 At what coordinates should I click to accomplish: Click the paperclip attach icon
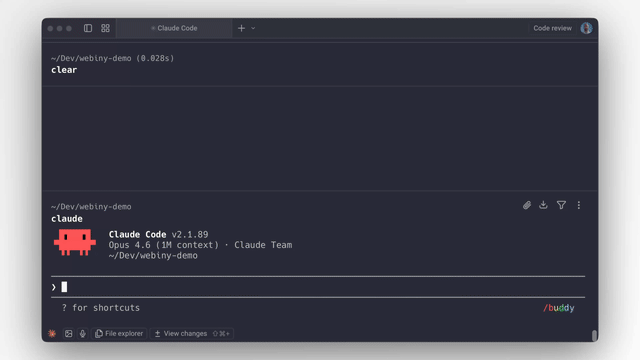click(x=527, y=205)
